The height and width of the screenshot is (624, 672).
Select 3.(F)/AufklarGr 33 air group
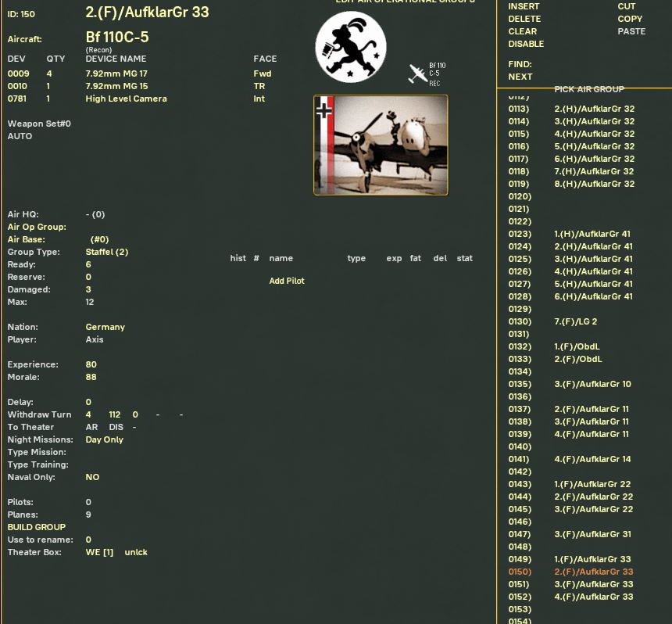(x=594, y=584)
